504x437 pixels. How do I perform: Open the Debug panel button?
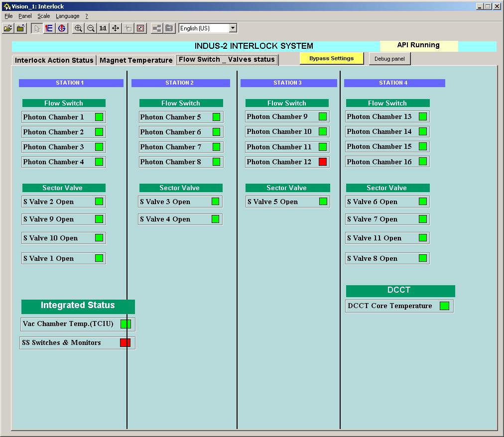tap(389, 59)
